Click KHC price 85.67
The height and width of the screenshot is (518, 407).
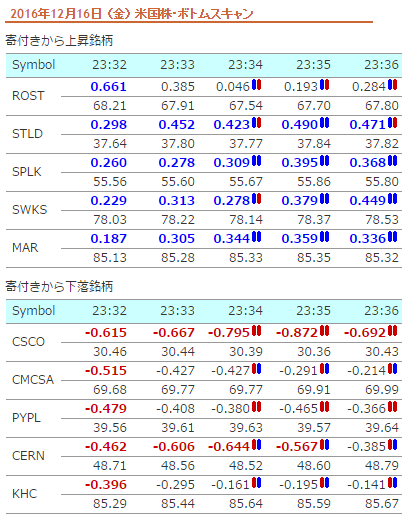[x=382, y=504]
